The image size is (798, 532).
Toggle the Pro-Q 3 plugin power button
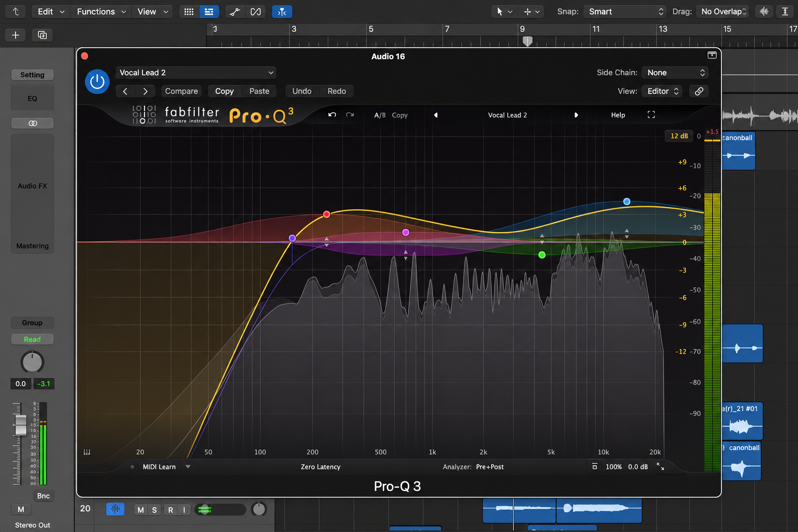97,82
